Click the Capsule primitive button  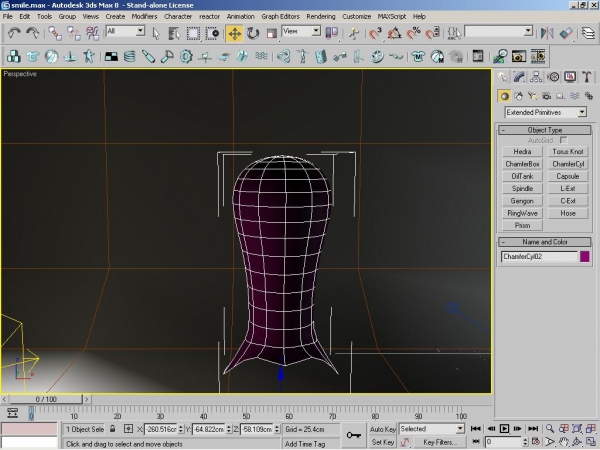point(568,176)
